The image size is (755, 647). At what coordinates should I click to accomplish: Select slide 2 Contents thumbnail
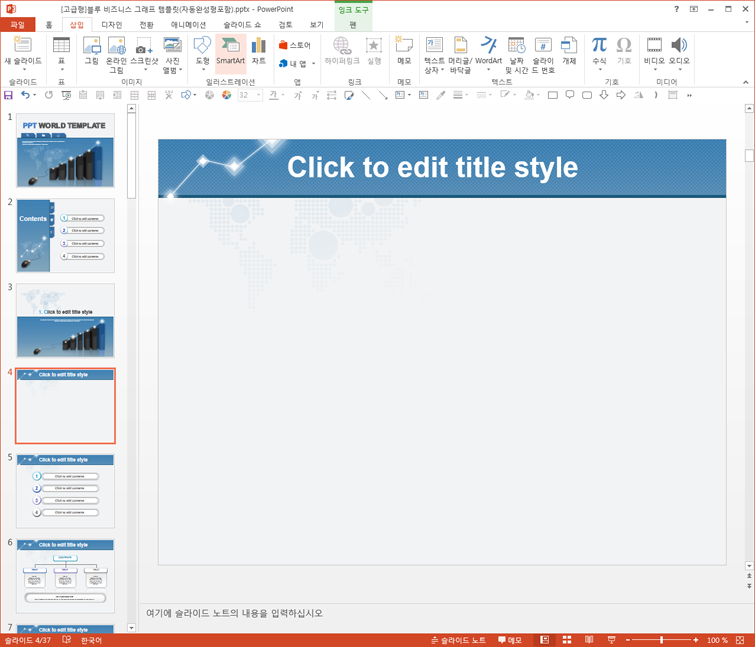pyautogui.click(x=65, y=235)
